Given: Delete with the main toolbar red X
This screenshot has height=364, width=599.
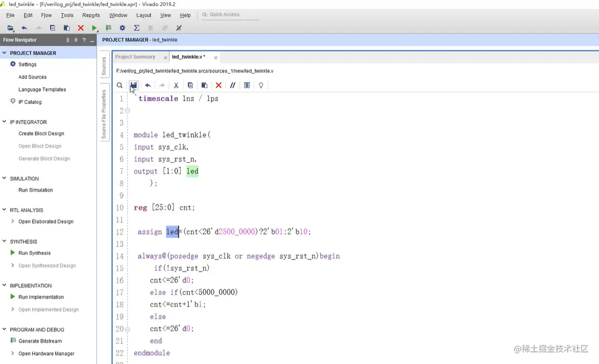Looking at the screenshot, I should tap(81, 28).
